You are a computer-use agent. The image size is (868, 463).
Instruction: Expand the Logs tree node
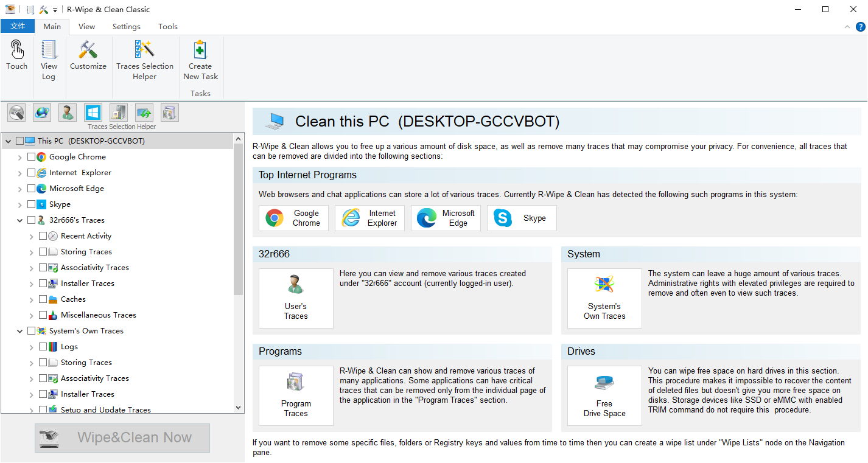tap(32, 347)
